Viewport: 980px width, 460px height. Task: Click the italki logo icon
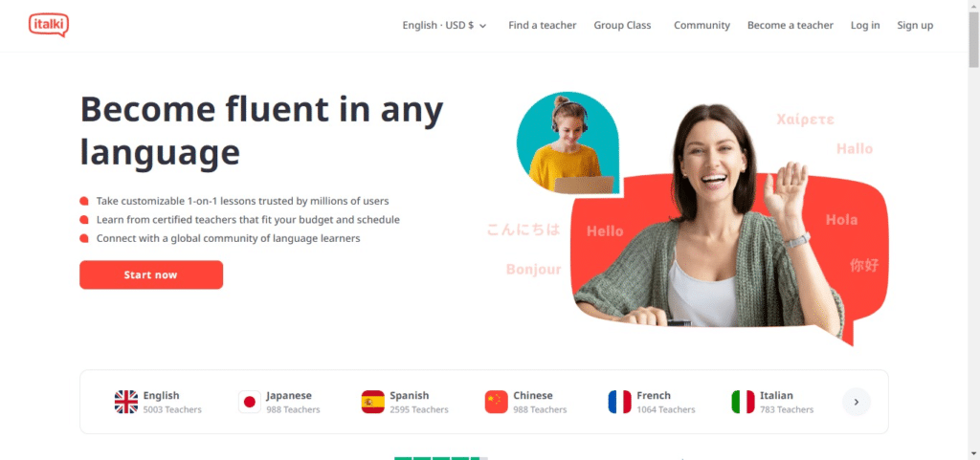coord(49,25)
